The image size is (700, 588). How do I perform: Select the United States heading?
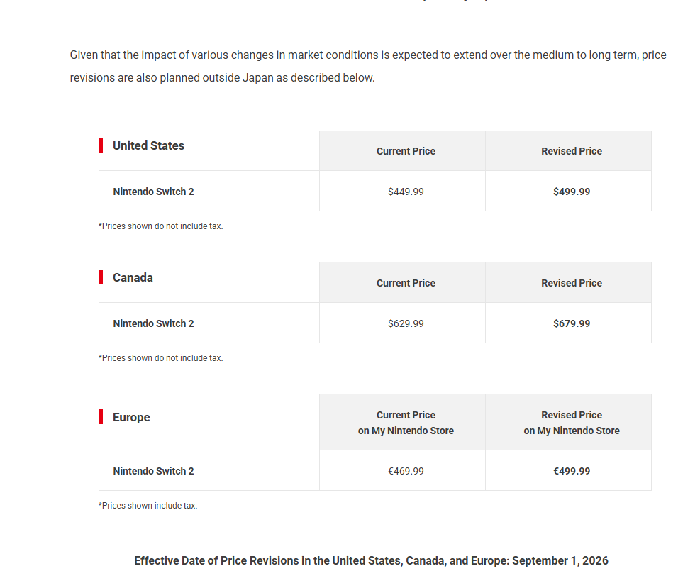click(x=148, y=145)
